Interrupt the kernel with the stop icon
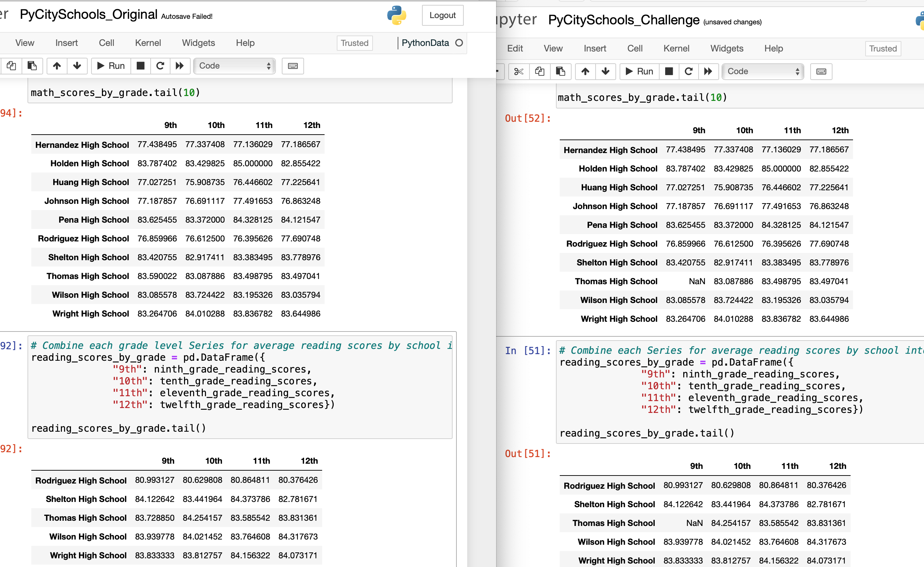This screenshot has height=567, width=924. 141,66
